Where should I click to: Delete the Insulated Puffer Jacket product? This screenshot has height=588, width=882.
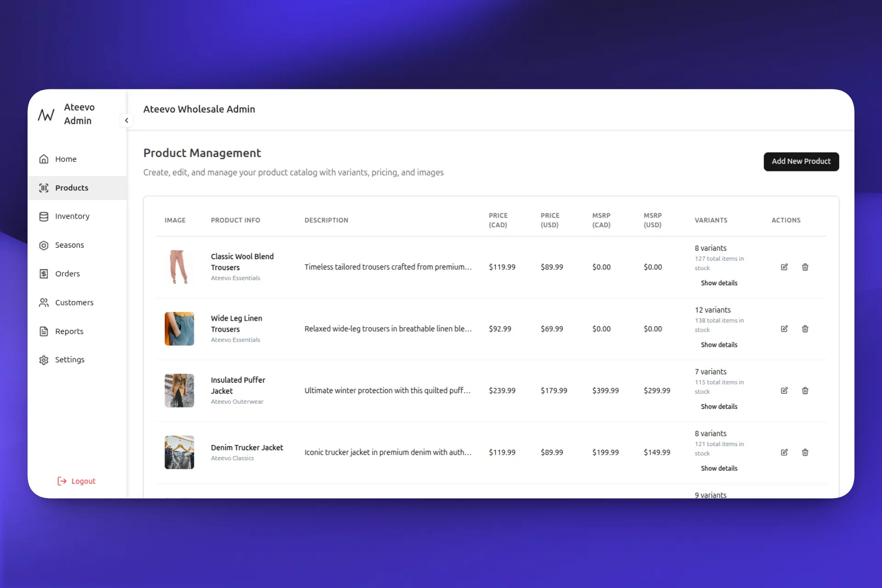pos(805,390)
